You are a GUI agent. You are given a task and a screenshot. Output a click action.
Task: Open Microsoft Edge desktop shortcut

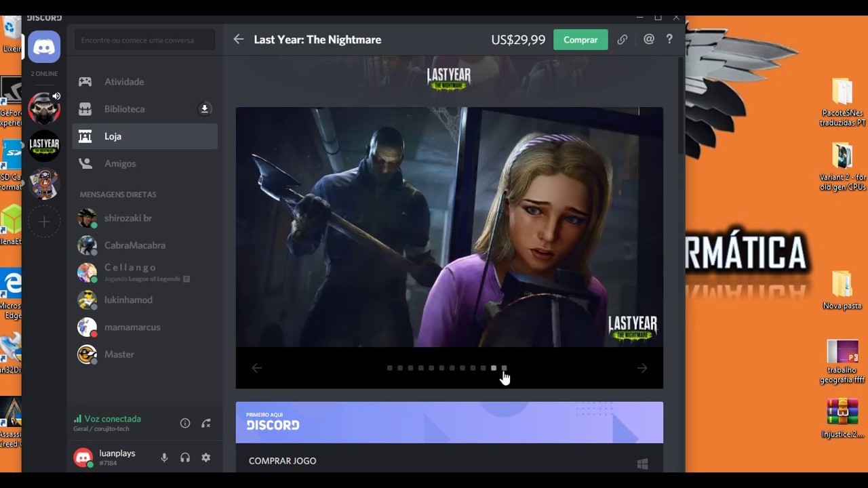click(x=12, y=294)
